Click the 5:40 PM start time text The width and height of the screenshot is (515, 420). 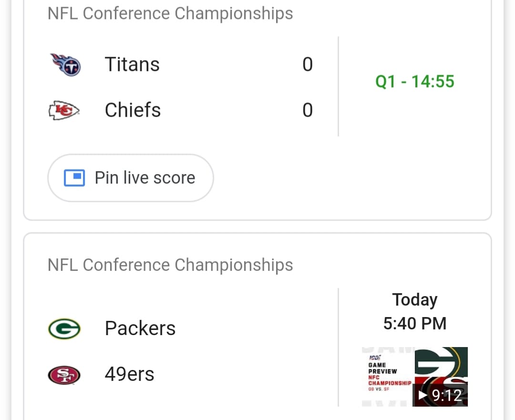(415, 323)
